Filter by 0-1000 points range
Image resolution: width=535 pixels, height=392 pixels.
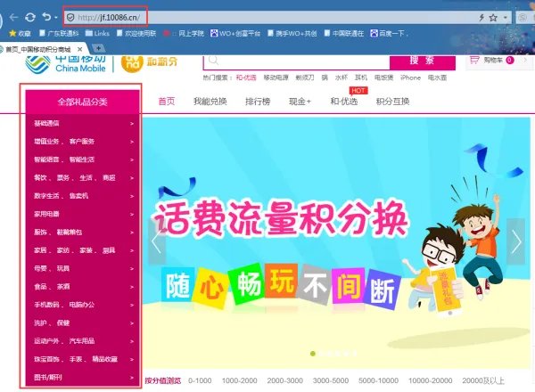point(200,380)
